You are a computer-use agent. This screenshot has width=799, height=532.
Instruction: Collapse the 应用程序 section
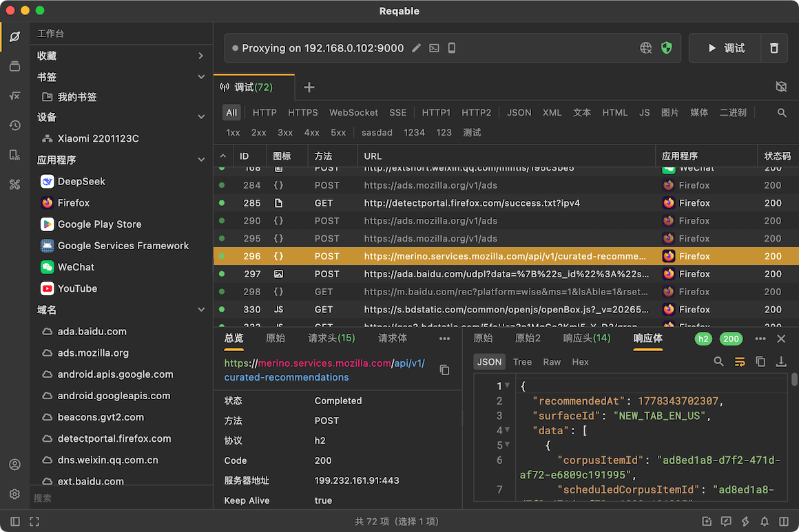200,160
